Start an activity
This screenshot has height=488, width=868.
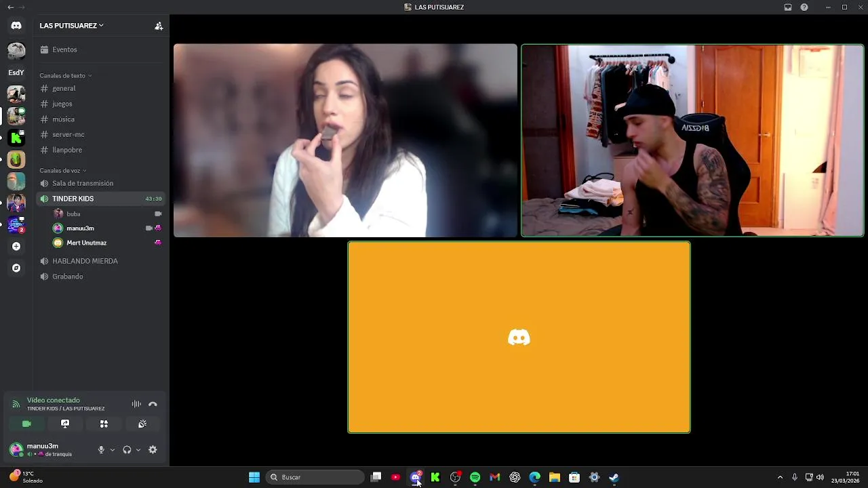click(x=104, y=424)
